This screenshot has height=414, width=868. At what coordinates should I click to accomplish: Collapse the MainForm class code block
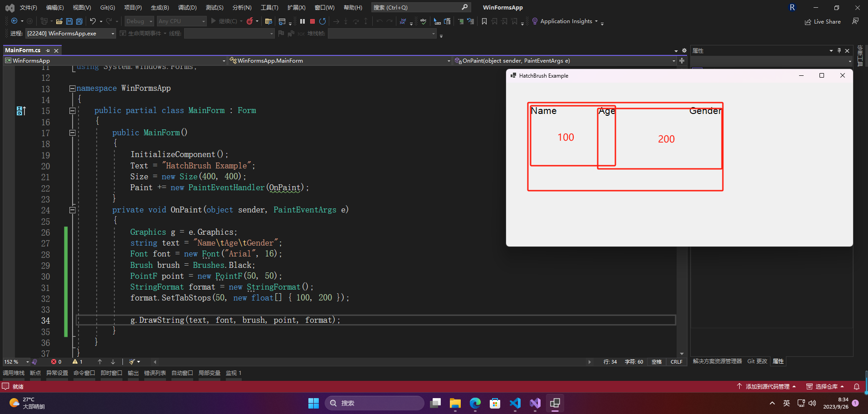click(x=72, y=111)
